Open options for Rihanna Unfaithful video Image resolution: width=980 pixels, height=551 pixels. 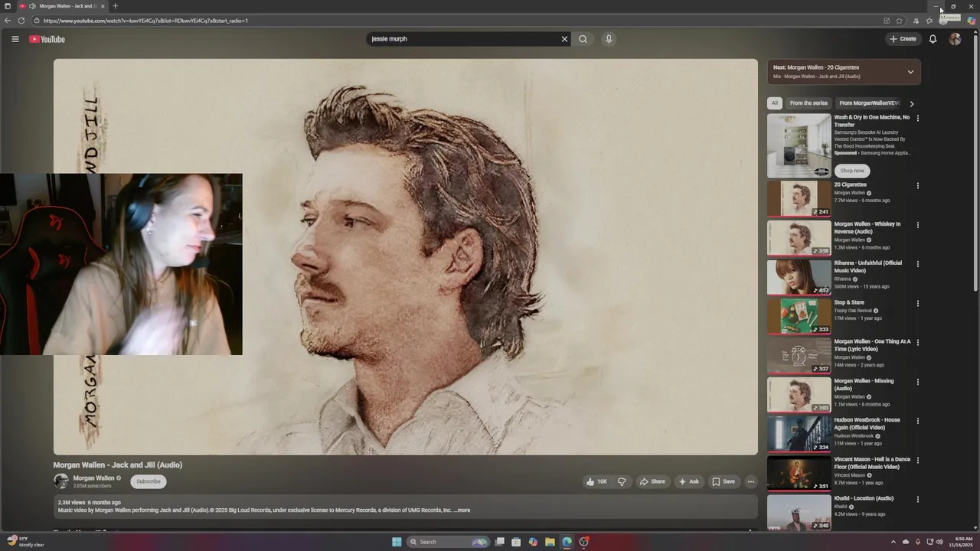(x=918, y=264)
